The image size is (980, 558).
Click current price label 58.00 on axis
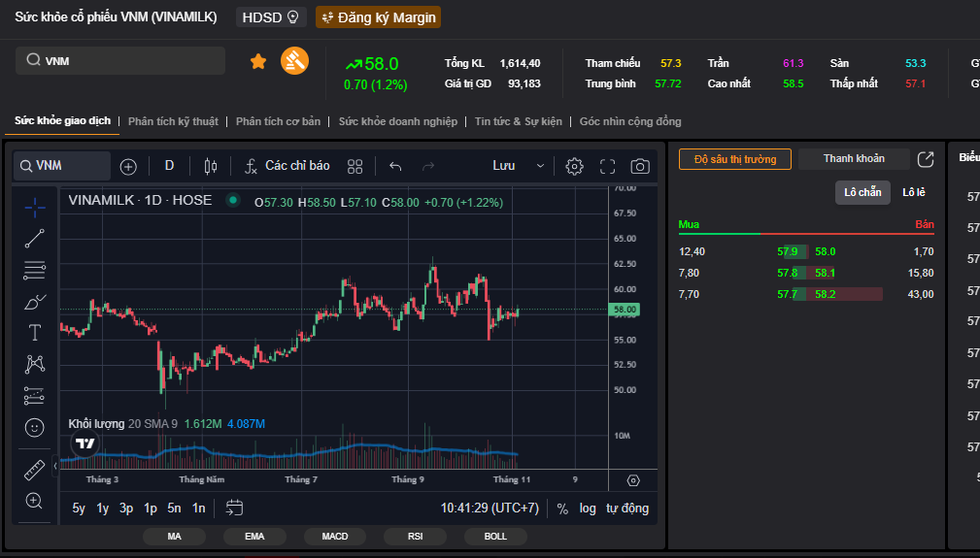[624, 309]
